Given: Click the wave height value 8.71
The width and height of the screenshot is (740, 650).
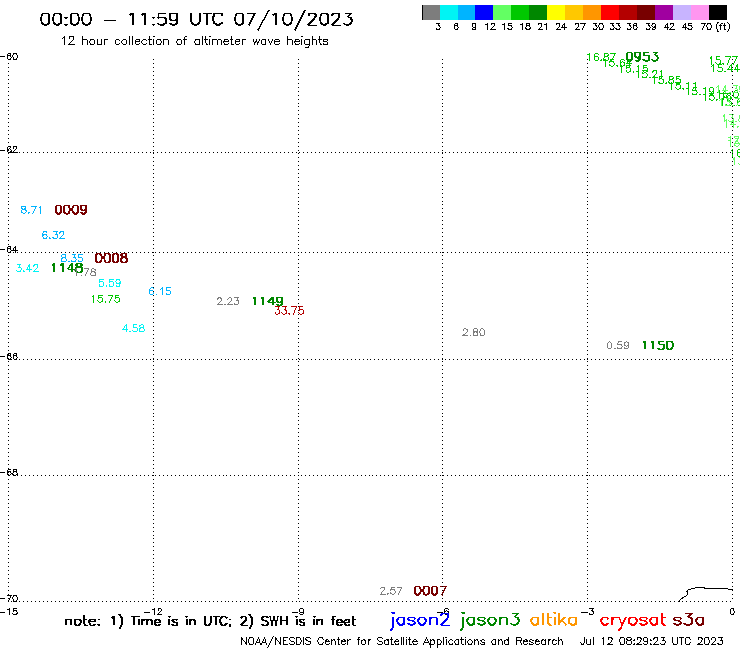Looking at the screenshot, I should tap(31, 210).
